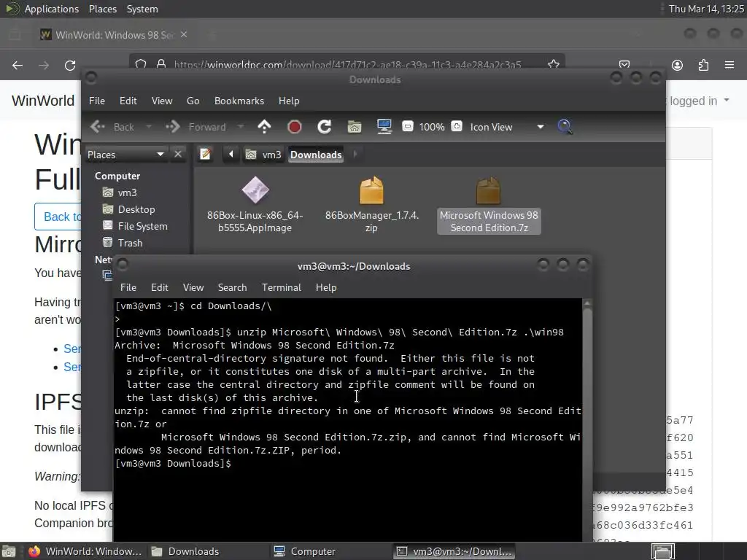
Task: Click clock showing Thu Mar 14, 13:25
Action: click(x=705, y=9)
